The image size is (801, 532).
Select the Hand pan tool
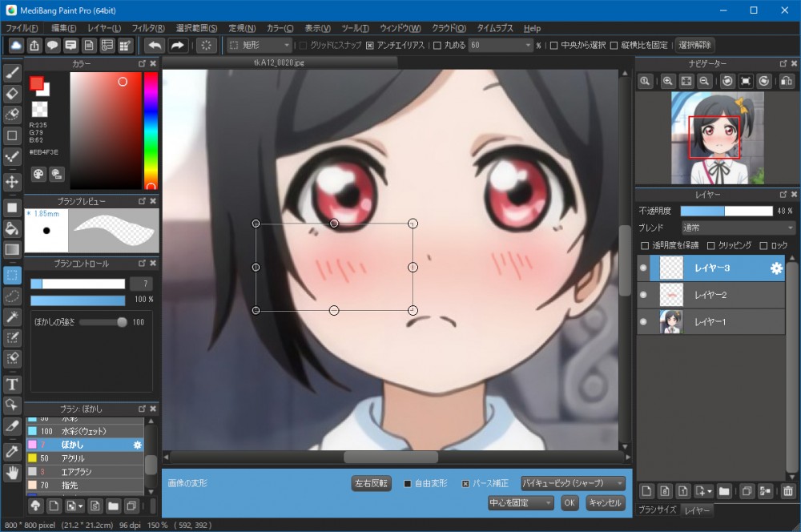(x=12, y=473)
